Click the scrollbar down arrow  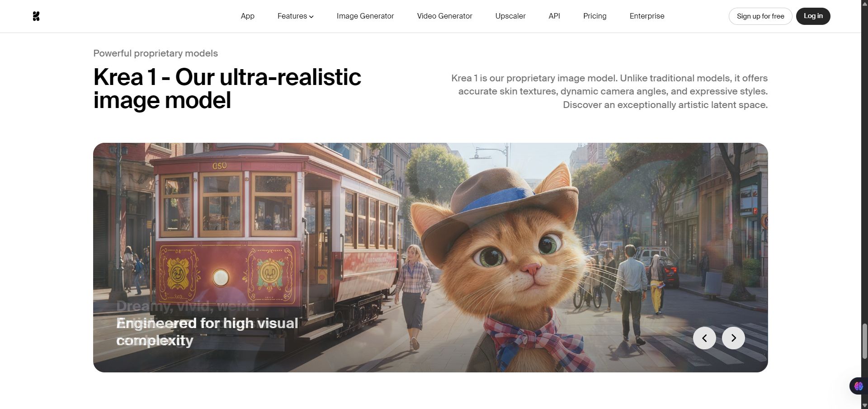tap(864, 405)
